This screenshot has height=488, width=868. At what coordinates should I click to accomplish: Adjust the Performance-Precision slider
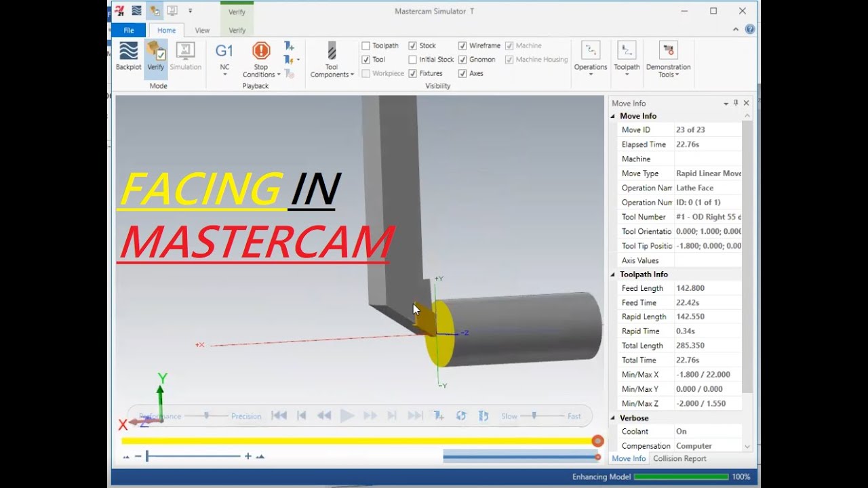pyautogui.click(x=206, y=415)
